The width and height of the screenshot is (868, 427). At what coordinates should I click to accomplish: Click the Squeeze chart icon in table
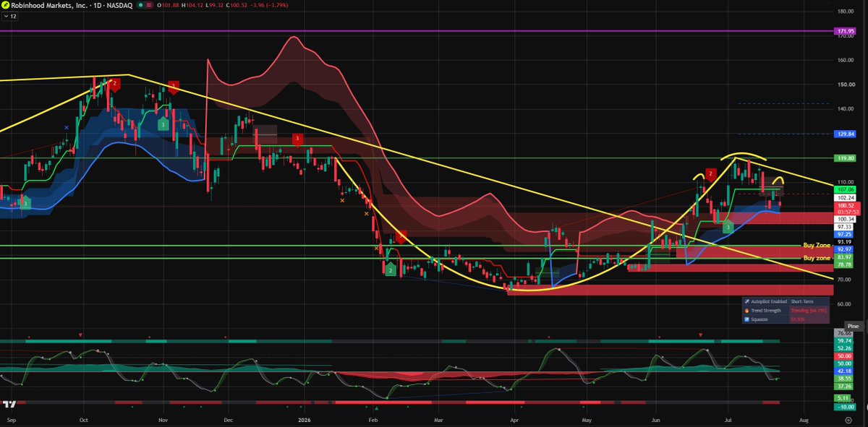tap(746, 319)
